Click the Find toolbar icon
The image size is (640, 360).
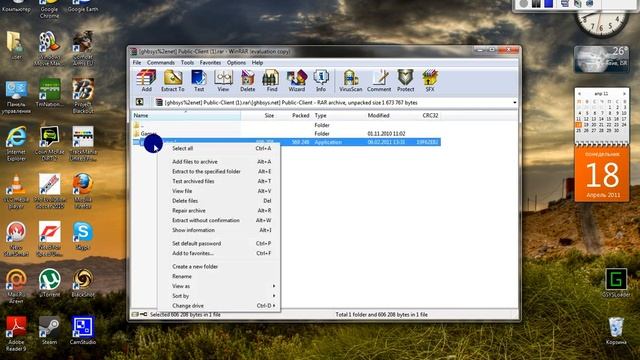(271, 80)
